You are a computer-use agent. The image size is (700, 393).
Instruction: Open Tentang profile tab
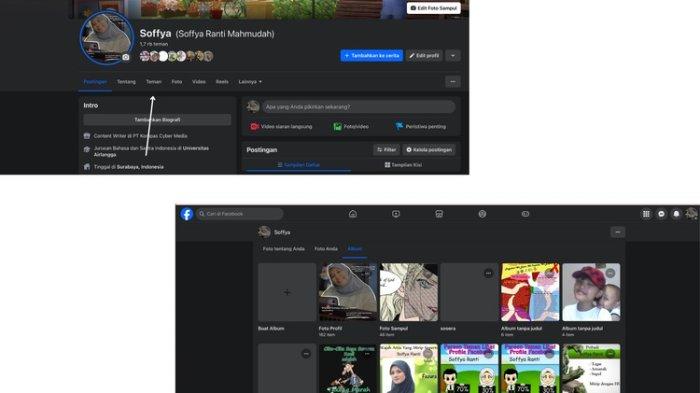click(x=126, y=82)
